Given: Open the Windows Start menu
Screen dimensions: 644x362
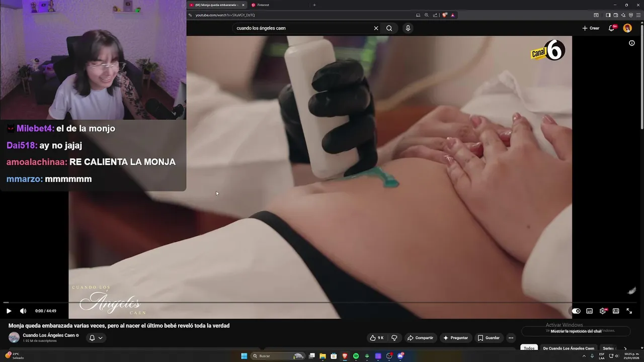Looking at the screenshot, I should 244,356.
